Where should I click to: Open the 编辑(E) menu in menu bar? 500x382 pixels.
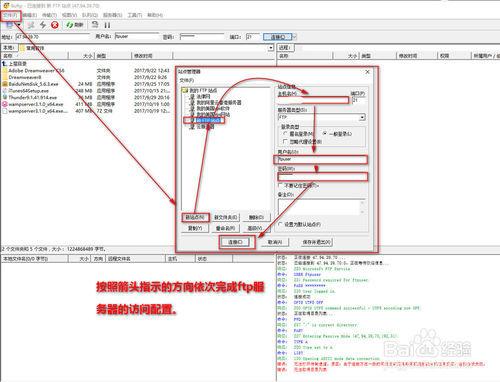[30, 15]
